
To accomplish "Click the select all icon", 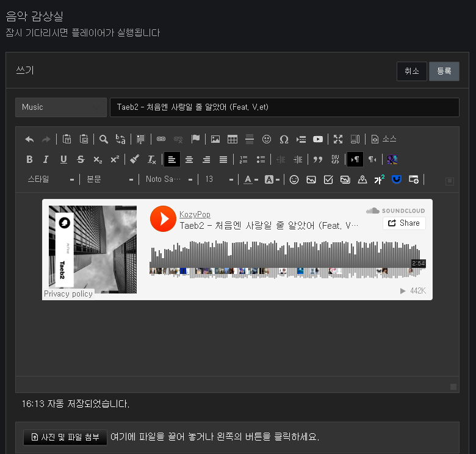I will pyautogui.click(x=140, y=139).
